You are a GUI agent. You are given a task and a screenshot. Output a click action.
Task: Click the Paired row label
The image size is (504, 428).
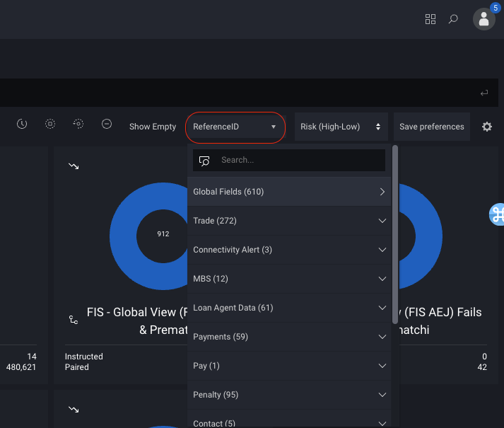[x=77, y=367]
